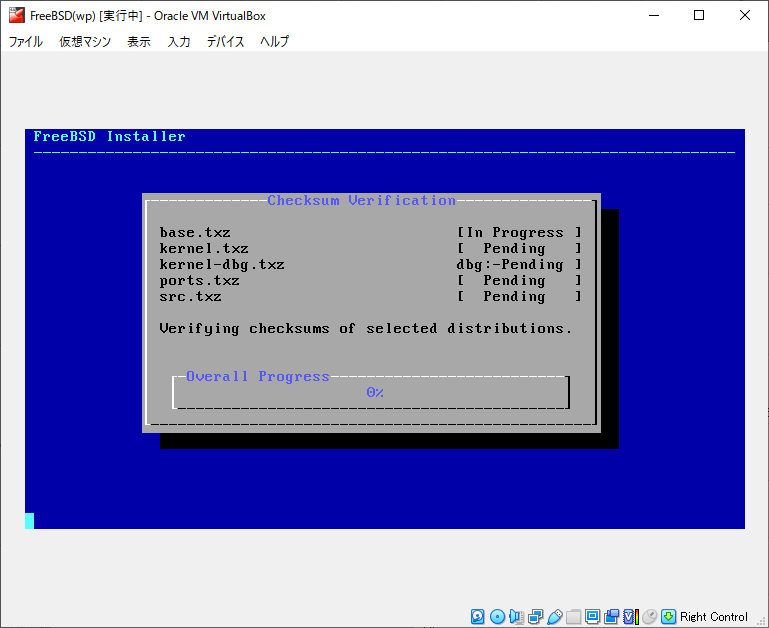This screenshot has height=628, width=769.
Task: Maximize the VirtualBox window
Action: pyautogui.click(x=699, y=15)
